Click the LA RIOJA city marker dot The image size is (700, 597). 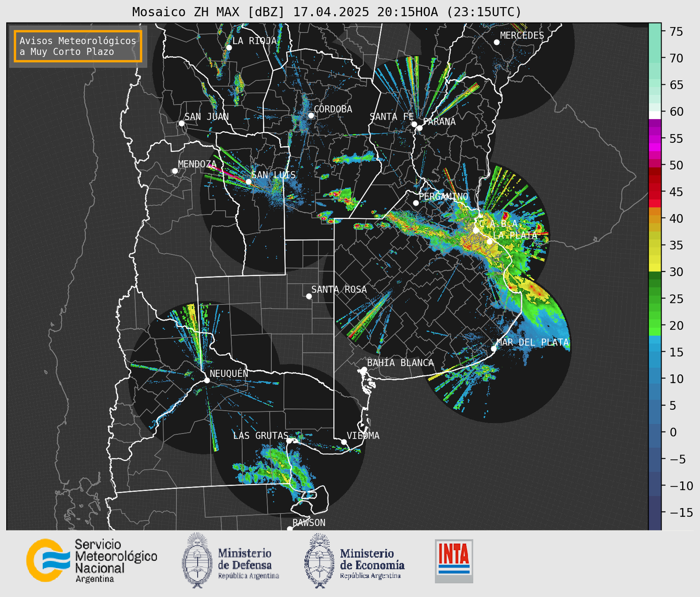point(229,47)
